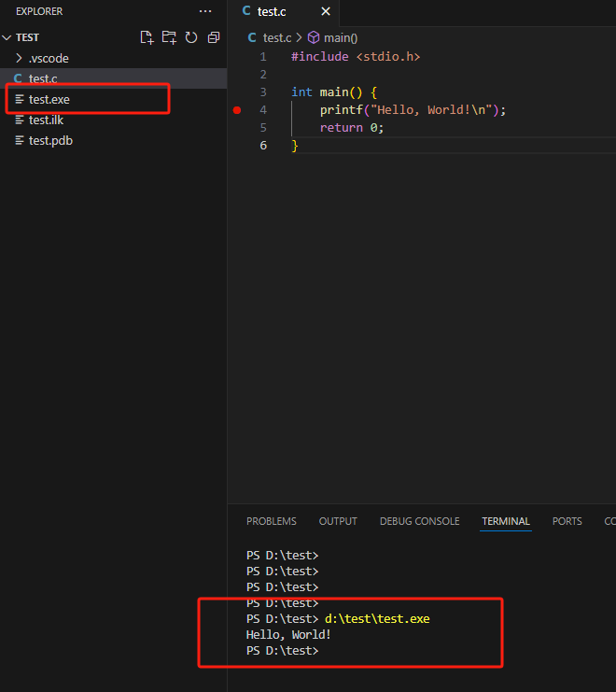Click the file icon beside test.pdb
Image resolution: width=616 pixels, height=692 pixels.
pyautogui.click(x=20, y=141)
